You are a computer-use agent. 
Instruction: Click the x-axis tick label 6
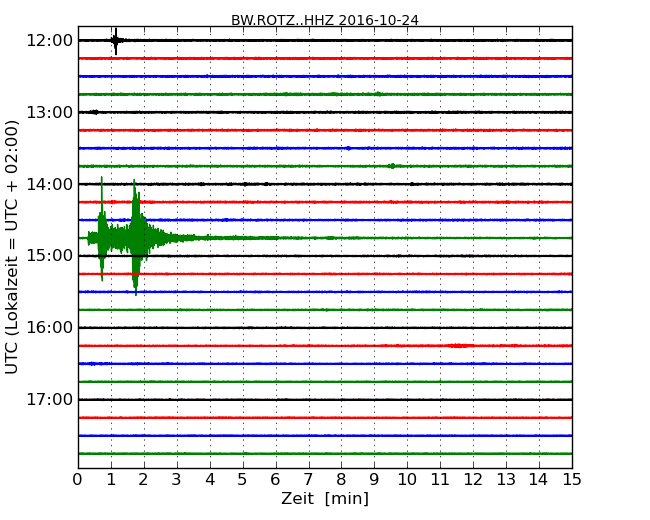[275, 480]
